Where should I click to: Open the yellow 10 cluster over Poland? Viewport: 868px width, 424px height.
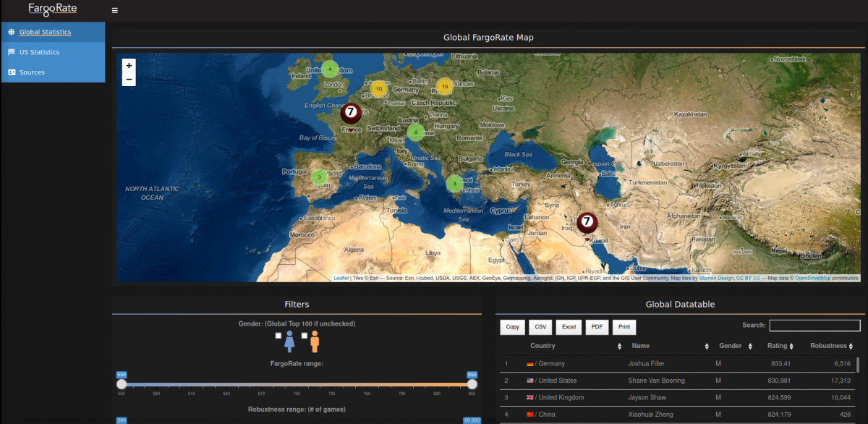click(445, 87)
